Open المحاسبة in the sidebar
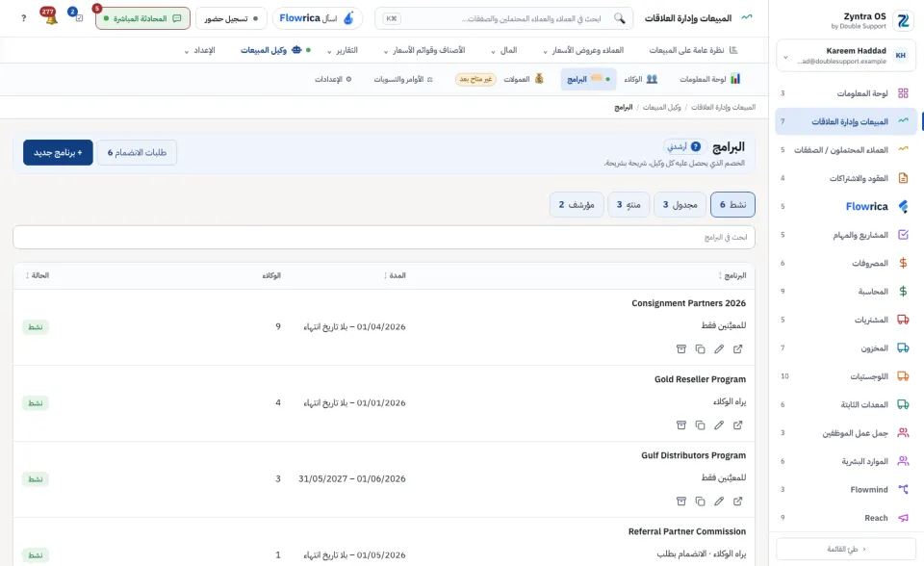The height and width of the screenshot is (566, 924). tap(846, 292)
